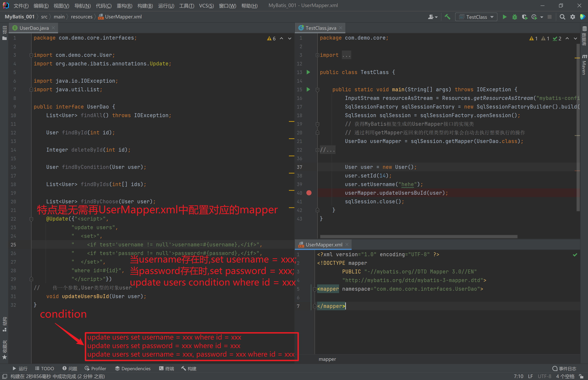The height and width of the screenshot is (380, 588).
Task: Open the 重构(R) menu
Action: point(124,5)
